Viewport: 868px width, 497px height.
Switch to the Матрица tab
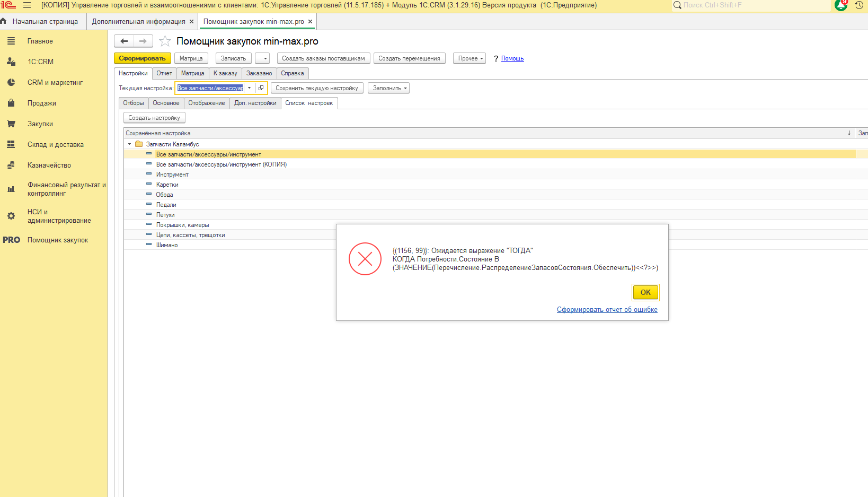192,73
